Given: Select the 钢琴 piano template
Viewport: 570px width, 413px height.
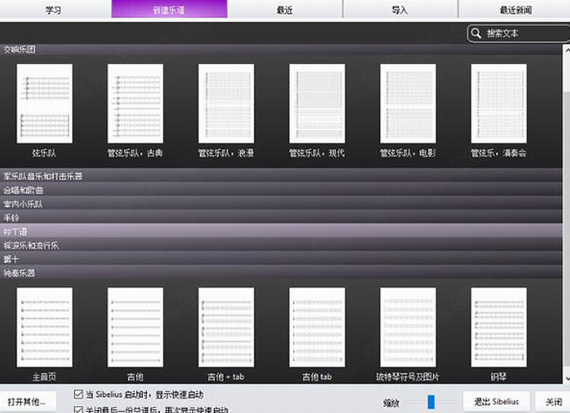Looking at the screenshot, I should pyautogui.click(x=499, y=327).
